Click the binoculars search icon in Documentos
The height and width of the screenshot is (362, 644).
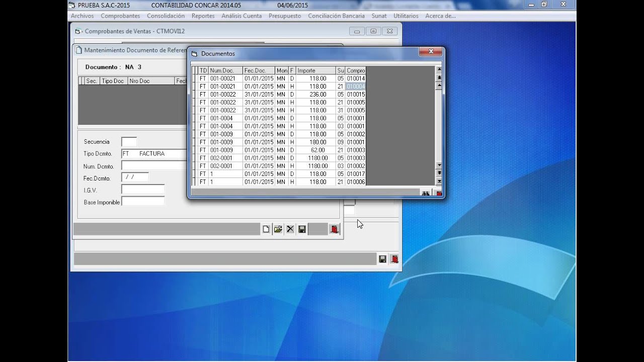tap(426, 193)
